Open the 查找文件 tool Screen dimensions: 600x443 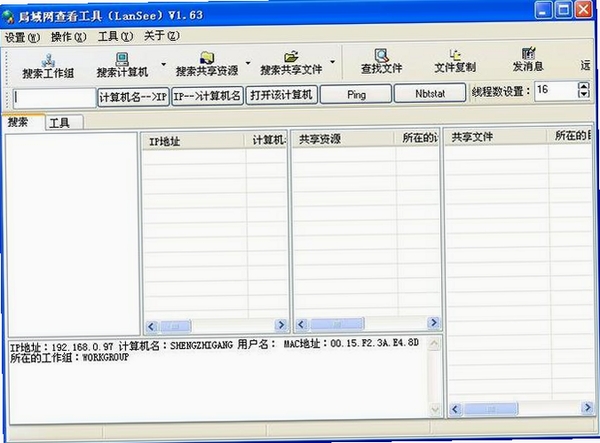382,61
